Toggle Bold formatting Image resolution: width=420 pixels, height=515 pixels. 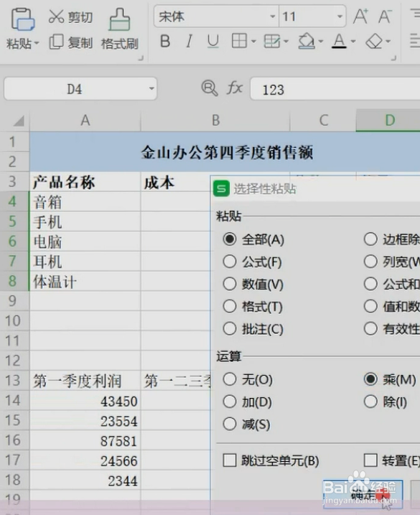point(165,42)
